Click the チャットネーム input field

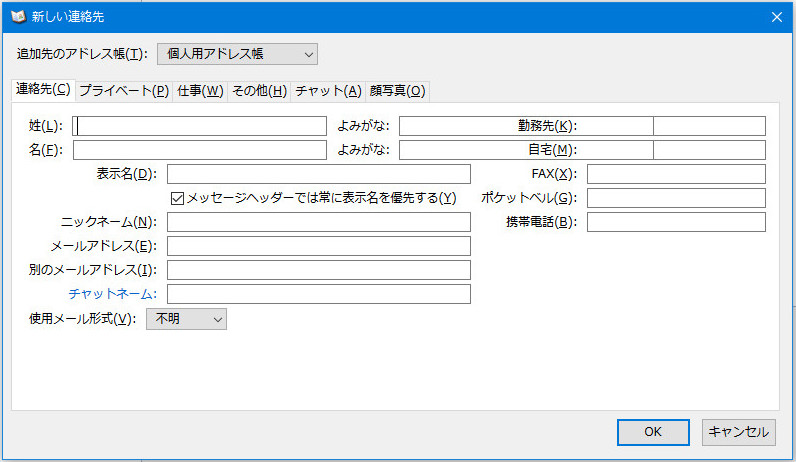tap(318, 294)
